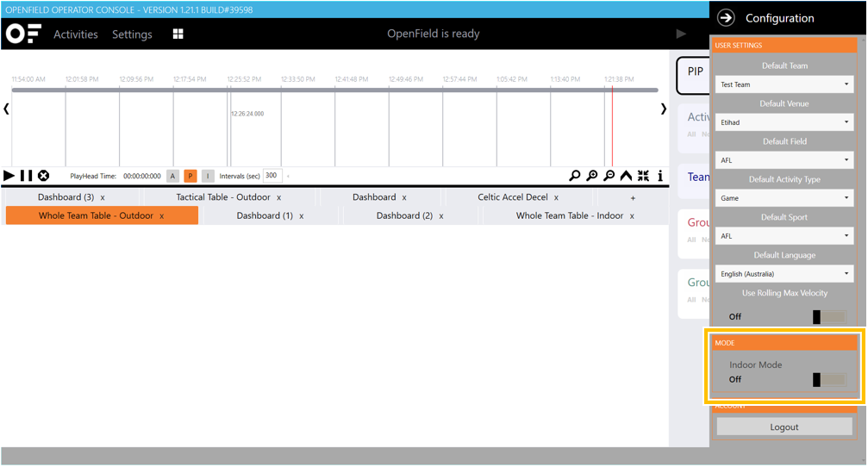The width and height of the screenshot is (868, 467).
Task: Toggle Use Rolling Max Velocity switch
Action: coord(829,316)
